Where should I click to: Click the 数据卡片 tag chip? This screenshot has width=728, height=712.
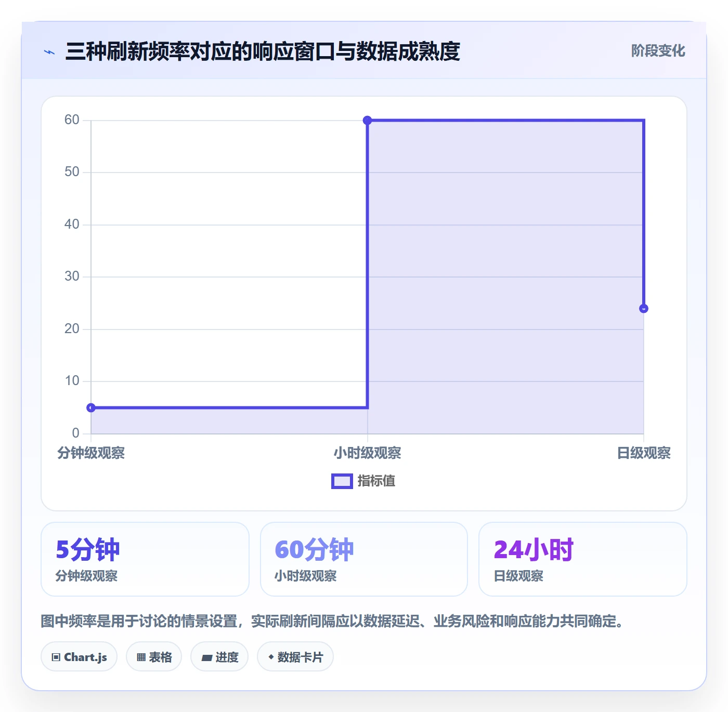tap(295, 657)
